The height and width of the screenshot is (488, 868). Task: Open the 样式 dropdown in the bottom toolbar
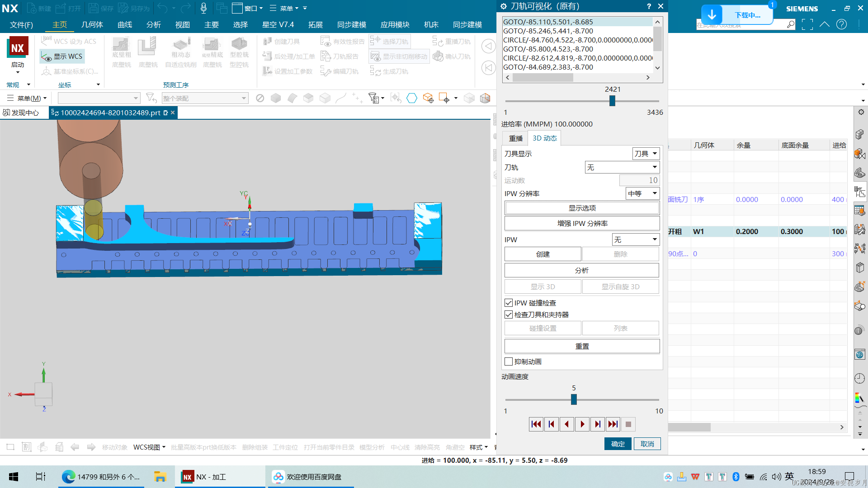(x=479, y=447)
